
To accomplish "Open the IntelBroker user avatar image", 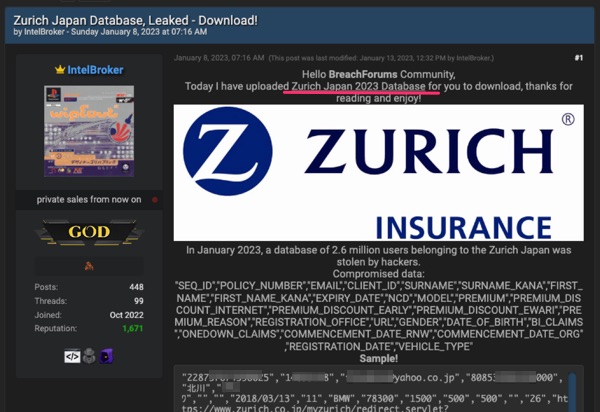I will [89, 132].
